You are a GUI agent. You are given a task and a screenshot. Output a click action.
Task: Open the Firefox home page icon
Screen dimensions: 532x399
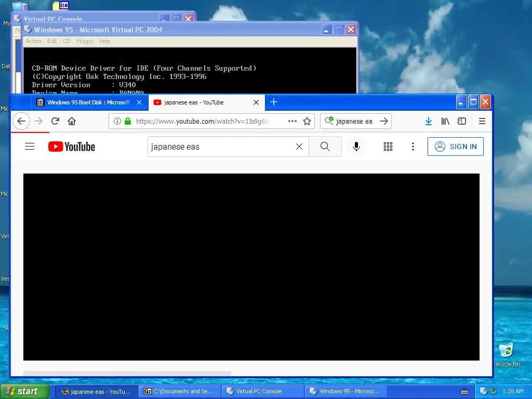click(72, 121)
